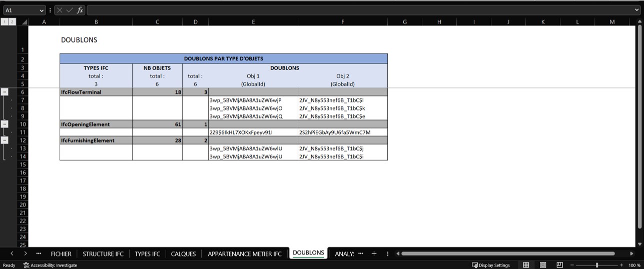Click the Select All corner triangle
The height and width of the screenshot is (269, 644).
point(25,21)
